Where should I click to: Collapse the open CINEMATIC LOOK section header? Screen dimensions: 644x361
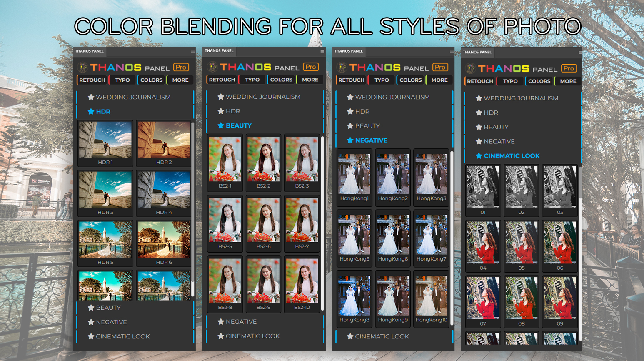click(x=523, y=156)
